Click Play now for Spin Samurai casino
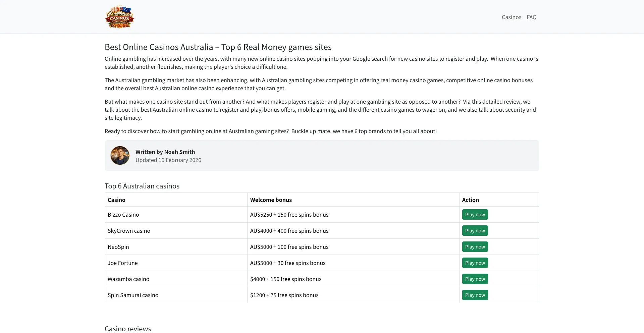644x333 pixels. pyautogui.click(x=475, y=295)
